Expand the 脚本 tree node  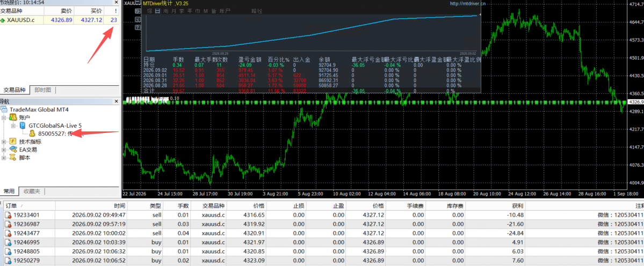pos(4,157)
